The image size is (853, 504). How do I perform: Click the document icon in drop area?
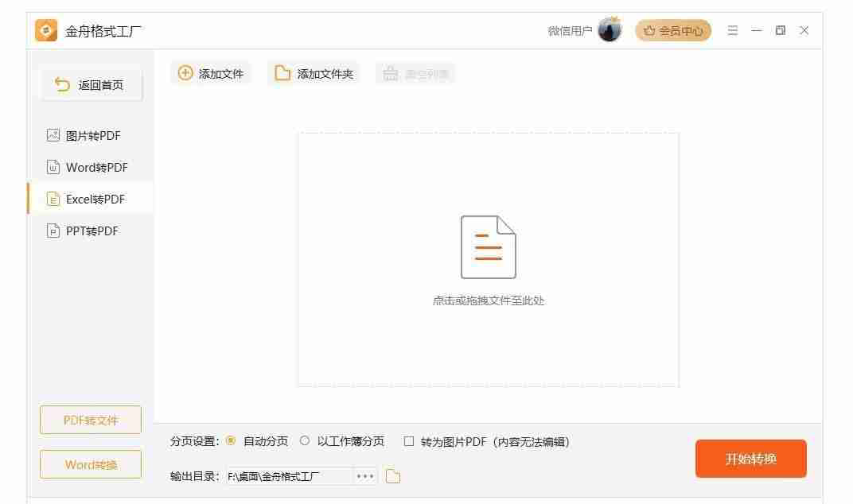click(489, 247)
